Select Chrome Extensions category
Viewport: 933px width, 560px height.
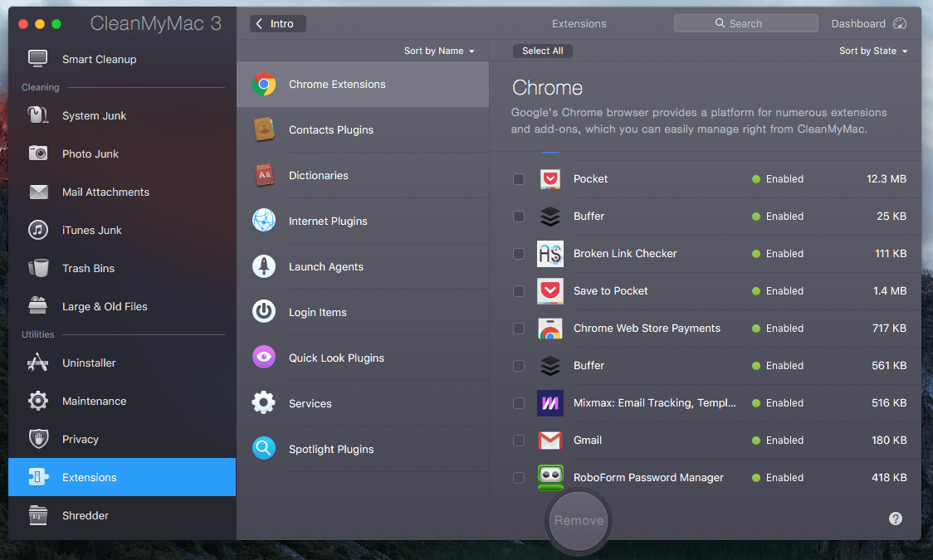click(x=363, y=85)
